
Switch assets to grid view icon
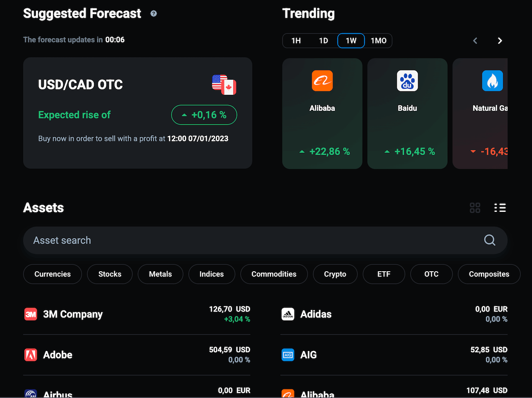point(475,208)
